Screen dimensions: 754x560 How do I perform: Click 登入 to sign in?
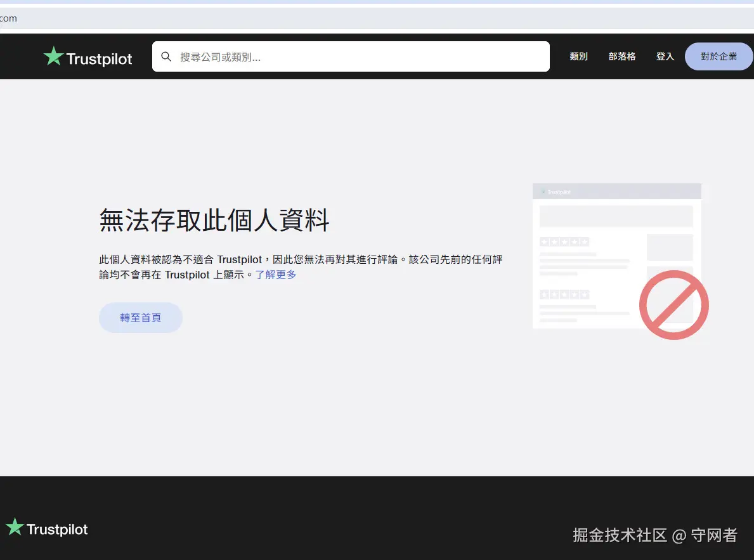pyautogui.click(x=665, y=56)
